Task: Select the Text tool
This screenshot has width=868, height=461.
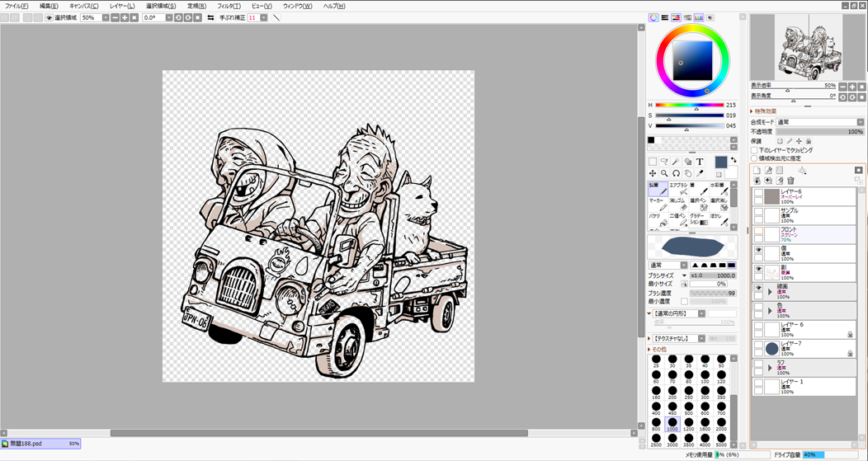Action: coord(700,162)
